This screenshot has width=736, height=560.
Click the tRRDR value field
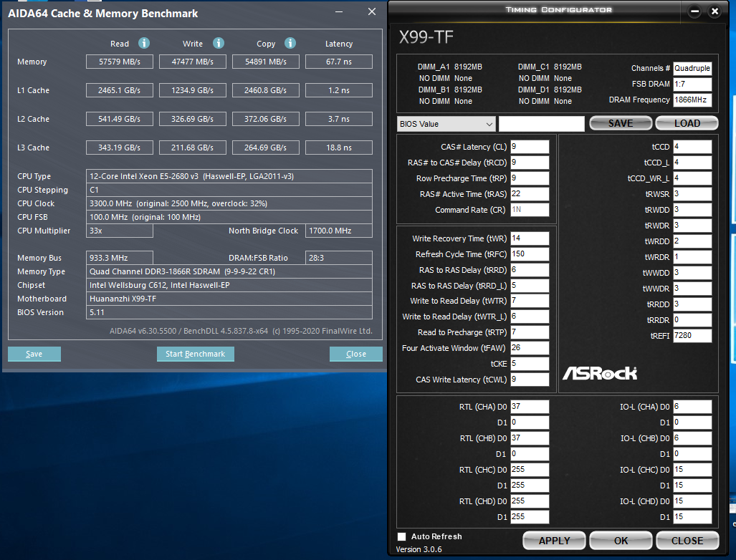click(692, 320)
